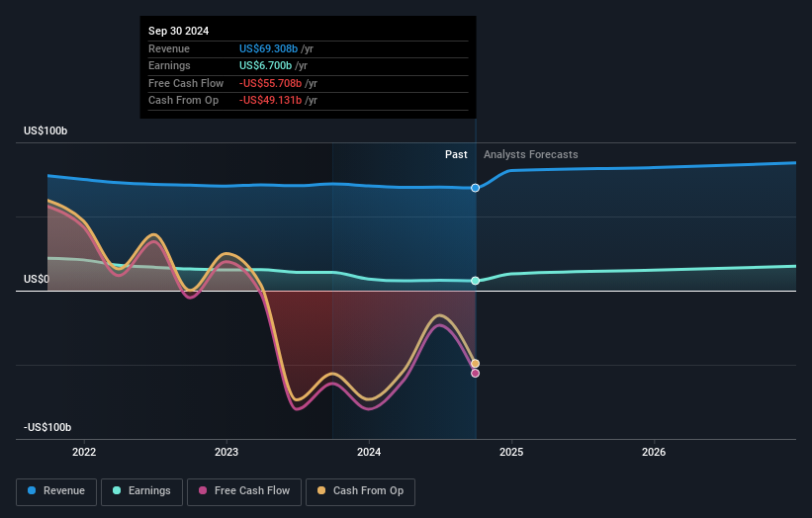
Task: Click the US$6.700b earnings value
Action: pyautogui.click(x=266, y=65)
